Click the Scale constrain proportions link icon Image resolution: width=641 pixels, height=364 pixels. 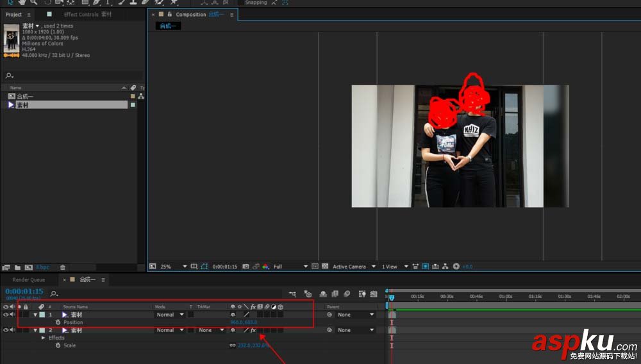(232, 345)
